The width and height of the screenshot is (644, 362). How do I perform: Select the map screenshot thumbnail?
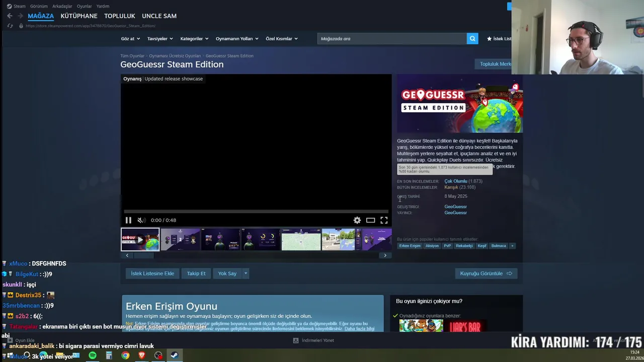(301, 239)
